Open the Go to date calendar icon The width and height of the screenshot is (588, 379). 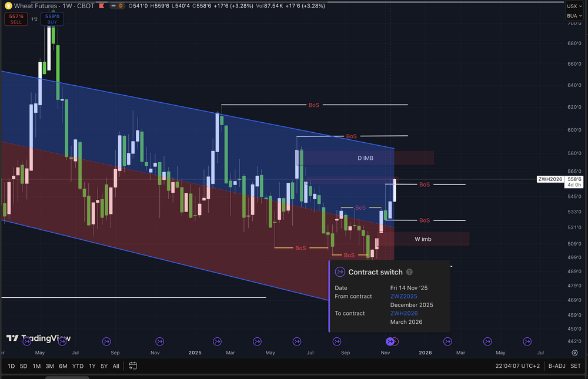[133, 365]
